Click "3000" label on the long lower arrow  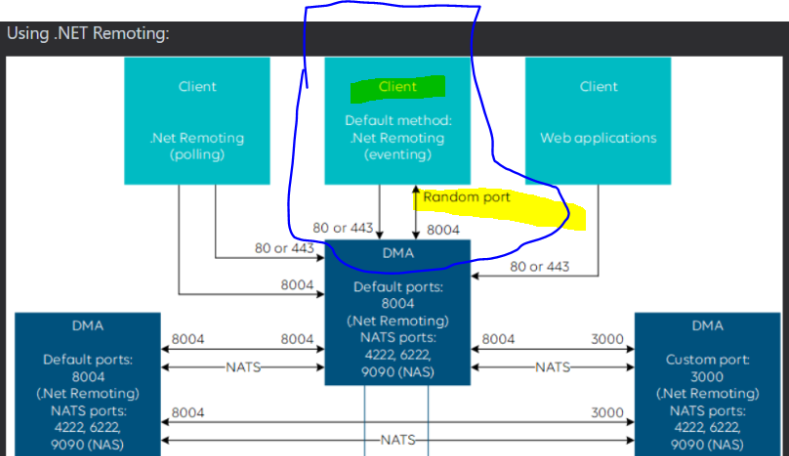[x=607, y=412]
